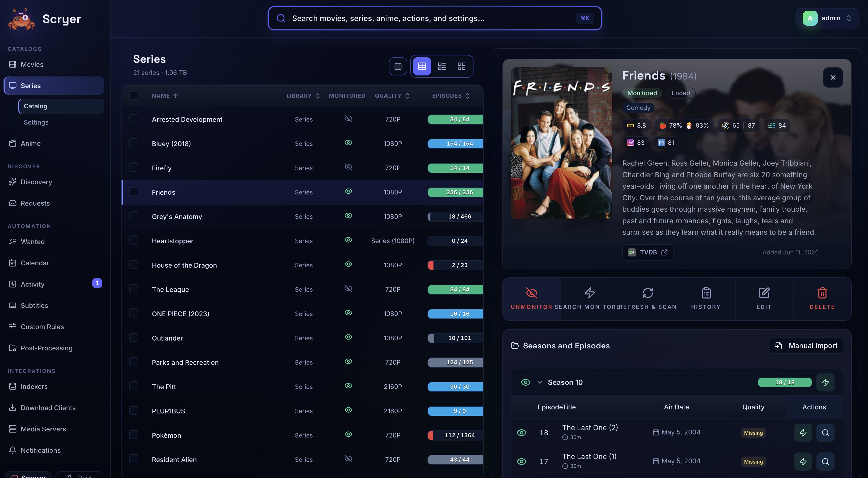Open the admin user dropdown
The image size is (868, 478).
[827, 18]
